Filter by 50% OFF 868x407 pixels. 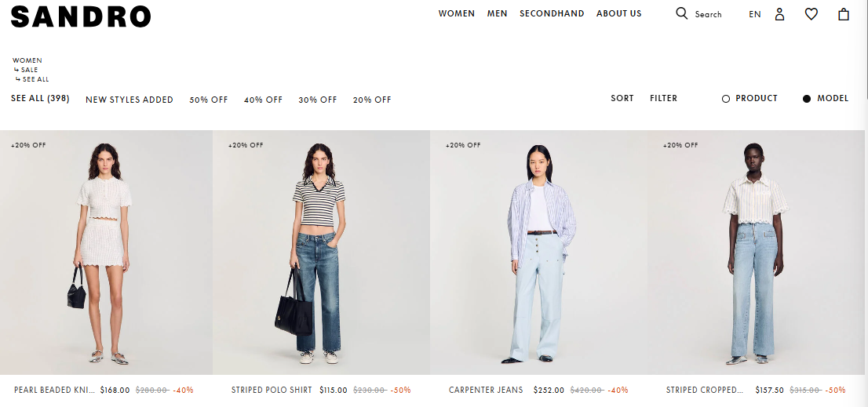[209, 100]
